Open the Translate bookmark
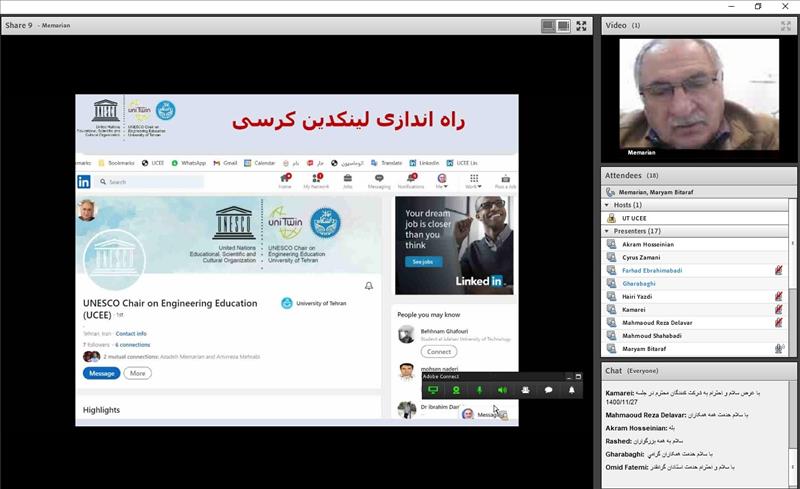 [386, 163]
